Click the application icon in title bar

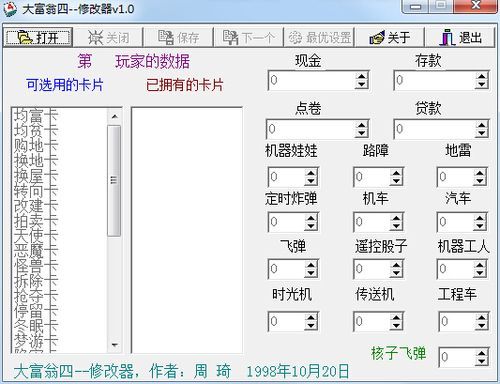10,9
